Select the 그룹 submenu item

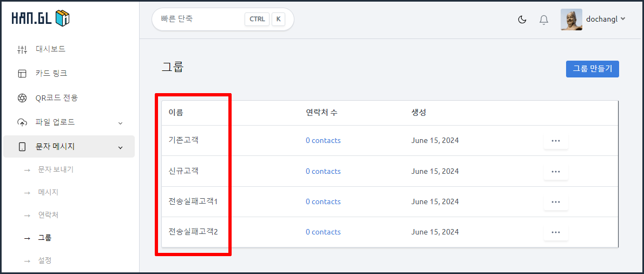pos(45,237)
